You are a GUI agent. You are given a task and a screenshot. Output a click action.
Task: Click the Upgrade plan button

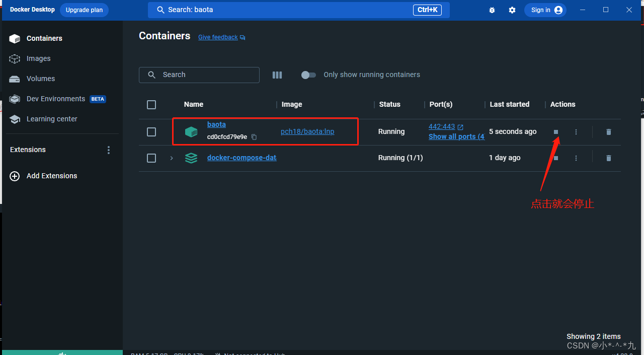click(x=84, y=10)
